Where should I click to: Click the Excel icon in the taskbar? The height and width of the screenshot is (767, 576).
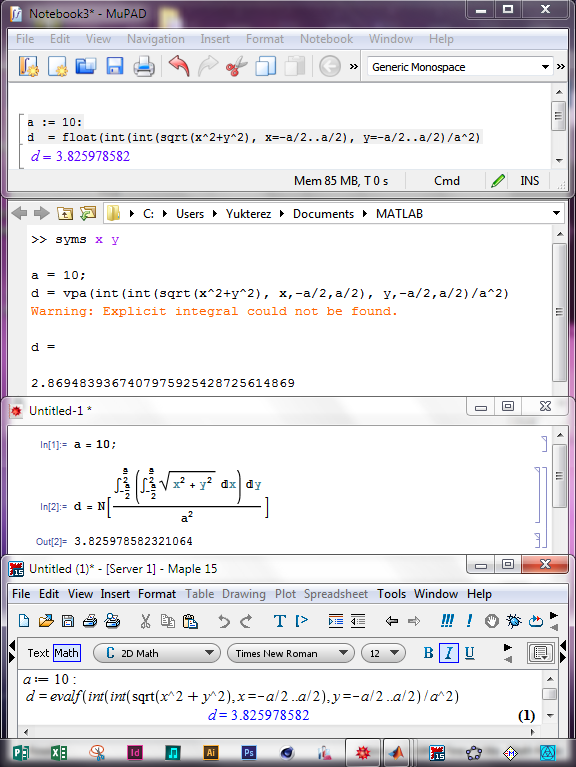[59, 753]
